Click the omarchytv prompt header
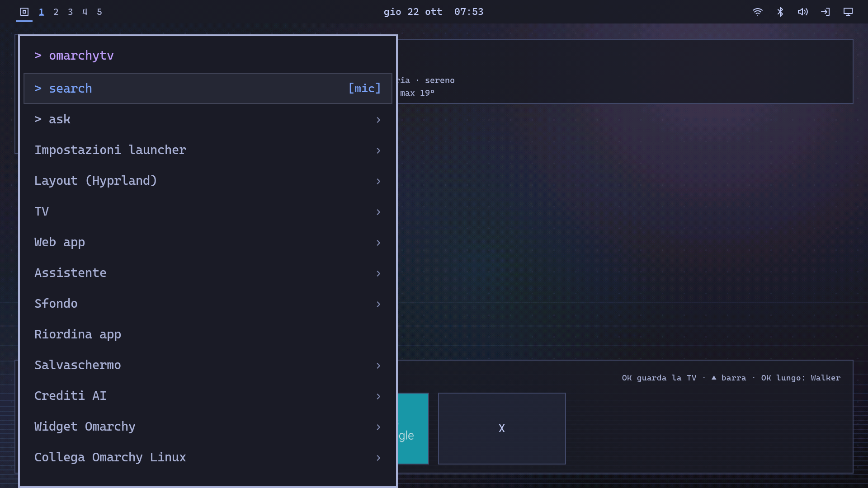This screenshot has width=868, height=488. pos(74,56)
